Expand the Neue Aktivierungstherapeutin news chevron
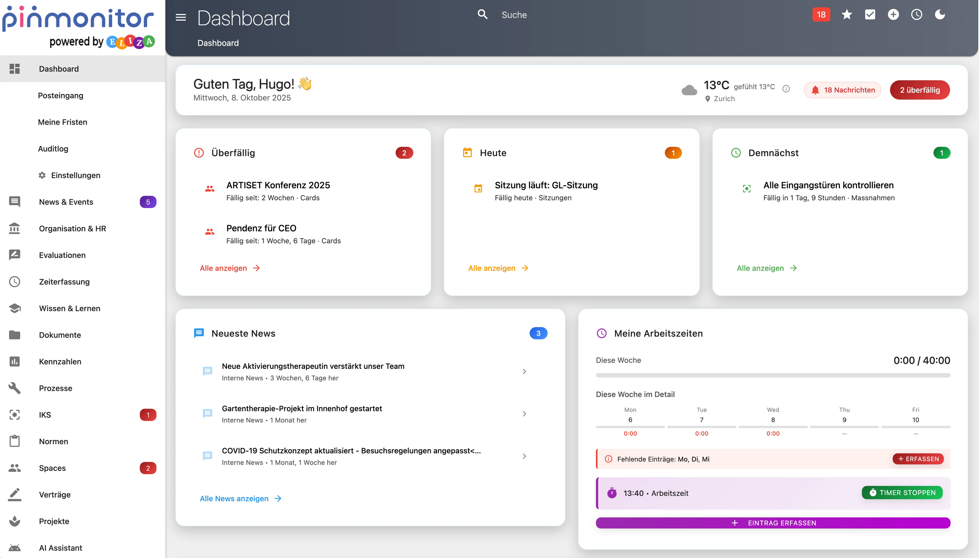The height and width of the screenshot is (558, 980). coord(524,371)
